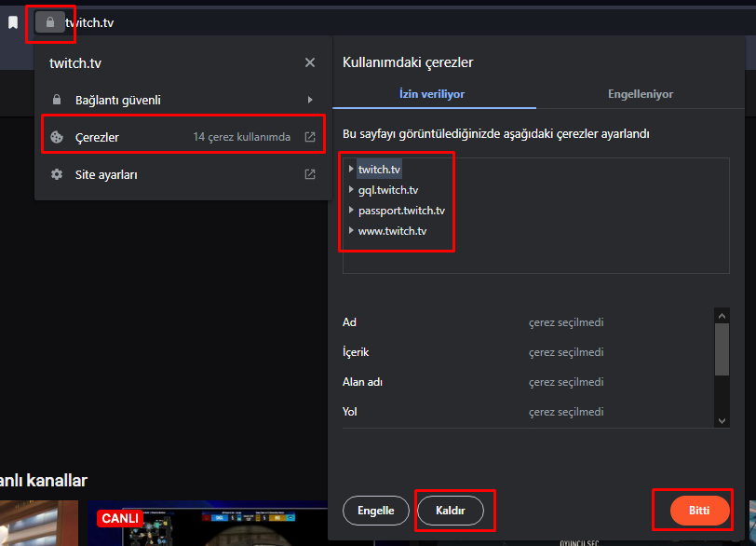Image resolution: width=756 pixels, height=546 pixels.
Task: Expand the www.twitch.tv tree node
Action: tap(351, 231)
